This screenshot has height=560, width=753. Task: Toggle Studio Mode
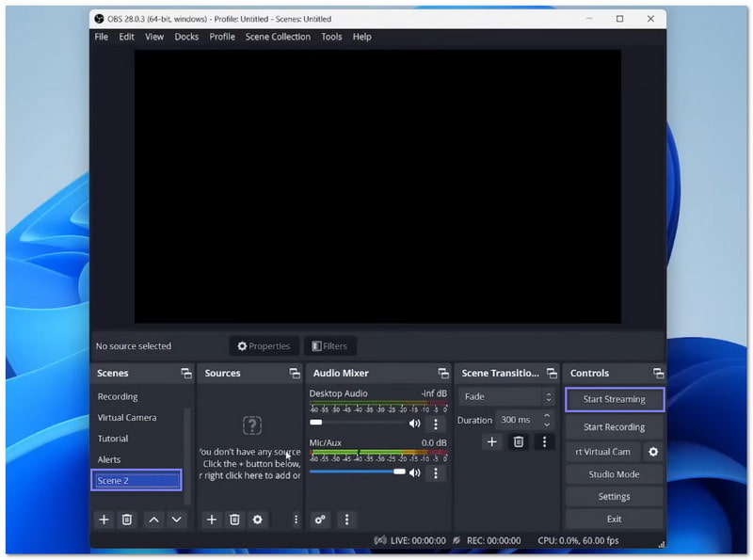614,474
